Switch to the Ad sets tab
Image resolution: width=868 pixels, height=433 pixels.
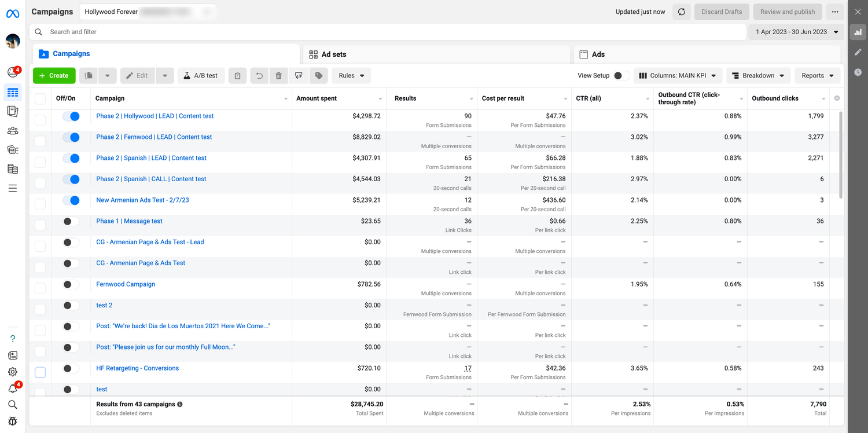pos(436,54)
